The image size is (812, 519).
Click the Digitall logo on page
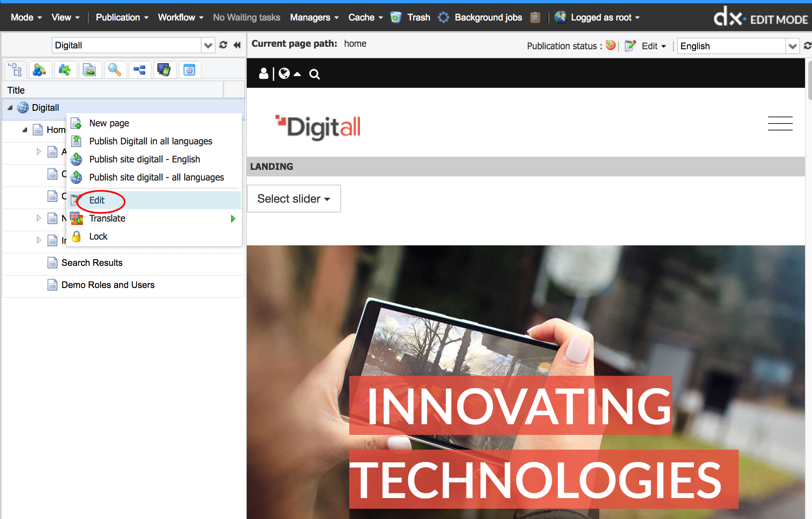(318, 127)
